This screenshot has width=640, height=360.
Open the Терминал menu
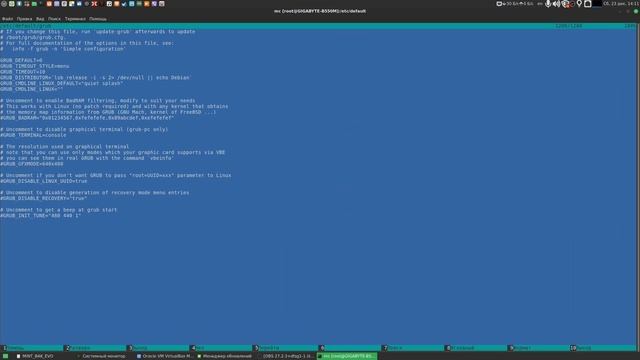tap(75, 19)
